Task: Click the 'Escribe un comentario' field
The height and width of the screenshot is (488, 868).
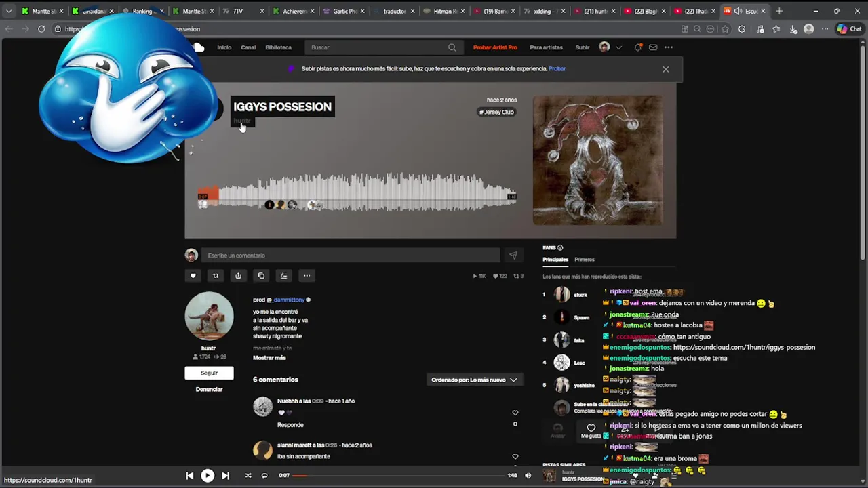Action: [x=351, y=256]
